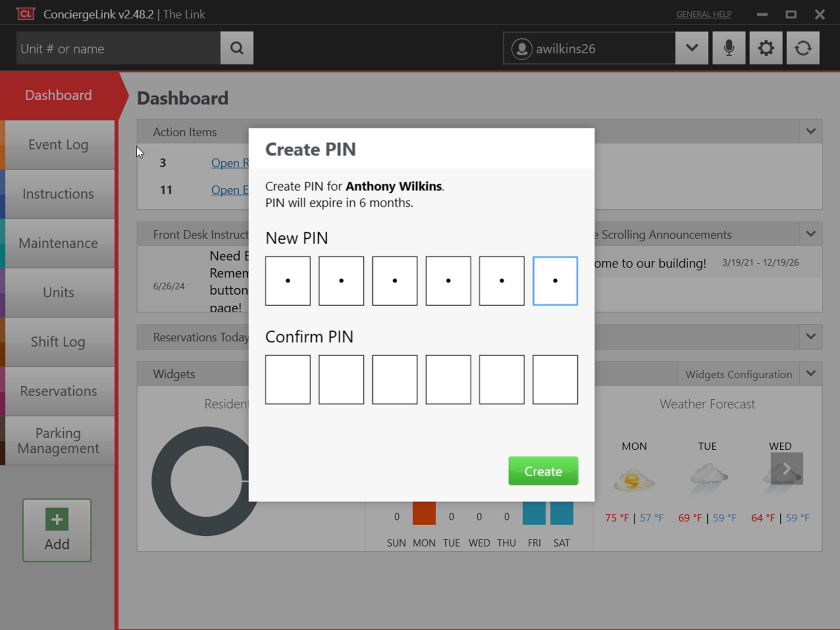Collapse the Action Items panel
Screen dimensions: 840x630
(x=811, y=131)
